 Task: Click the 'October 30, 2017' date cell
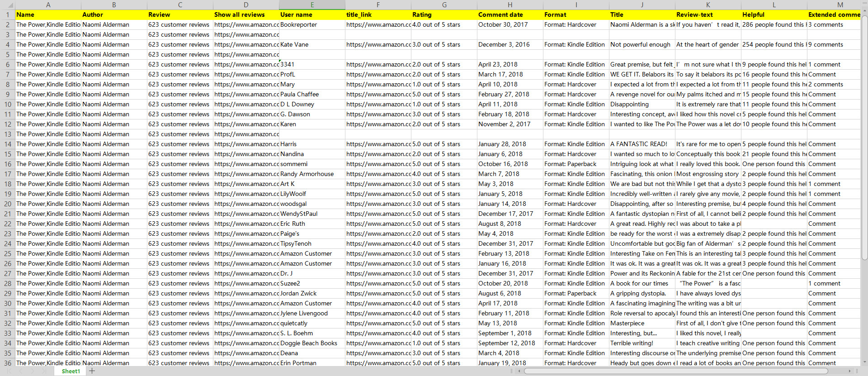(x=510, y=24)
